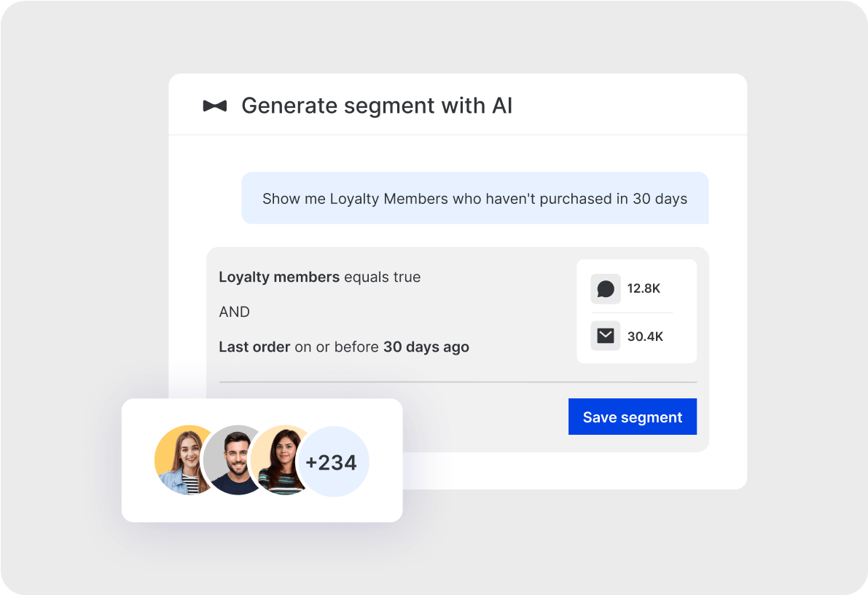Click the SMS chat bubble icon
Screen dimensions: 868x595
(606, 289)
